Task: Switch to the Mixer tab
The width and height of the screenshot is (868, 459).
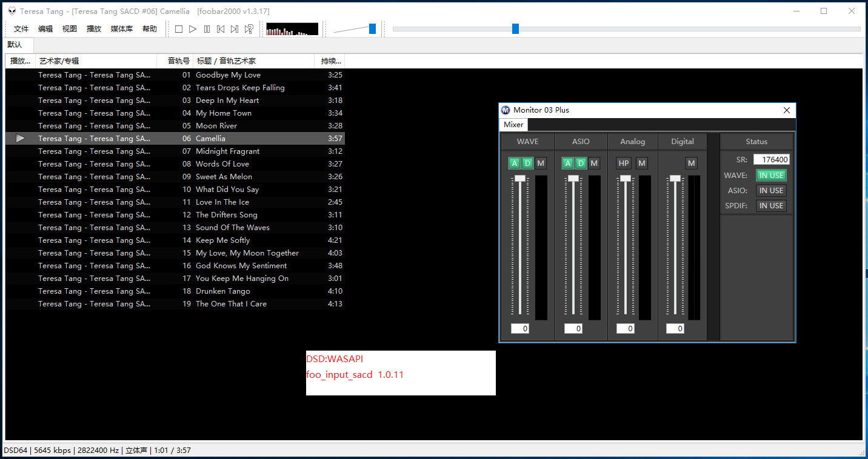Action: coord(513,125)
